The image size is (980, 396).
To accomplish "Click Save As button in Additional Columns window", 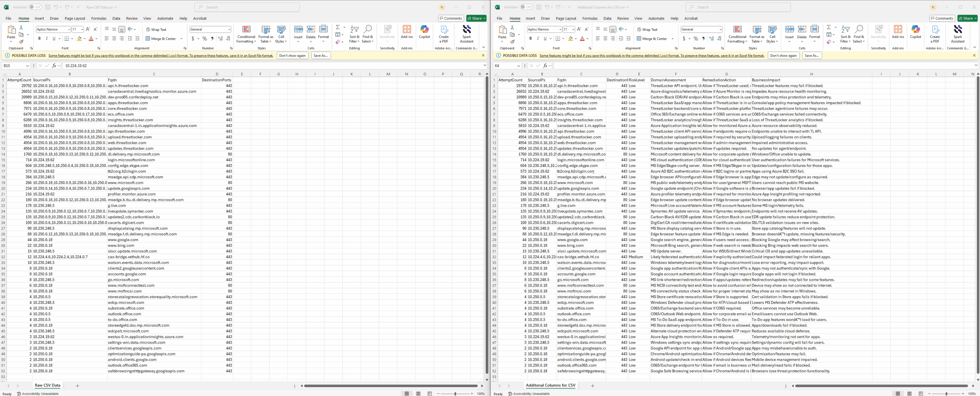I will (812, 55).
